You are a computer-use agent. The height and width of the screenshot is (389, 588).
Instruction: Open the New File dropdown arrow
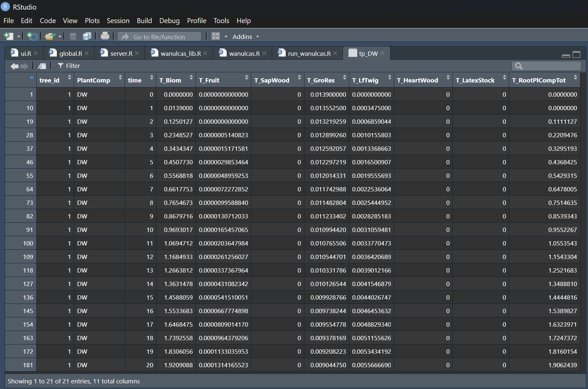click(x=19, y=37)
